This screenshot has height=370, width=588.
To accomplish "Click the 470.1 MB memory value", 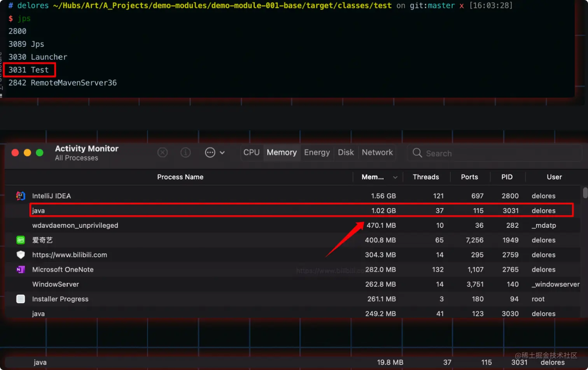I will pos(381,225).
